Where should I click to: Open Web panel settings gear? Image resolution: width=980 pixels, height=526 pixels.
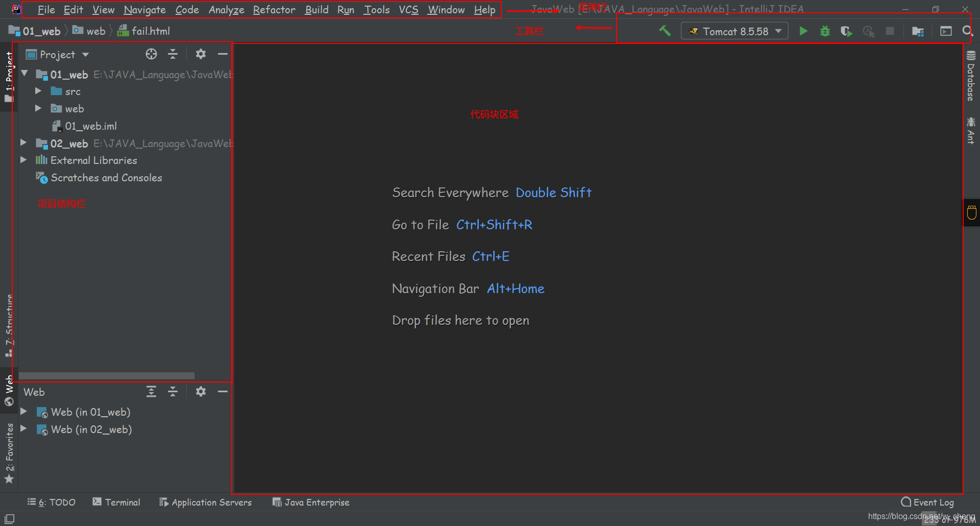coord(201,392)
